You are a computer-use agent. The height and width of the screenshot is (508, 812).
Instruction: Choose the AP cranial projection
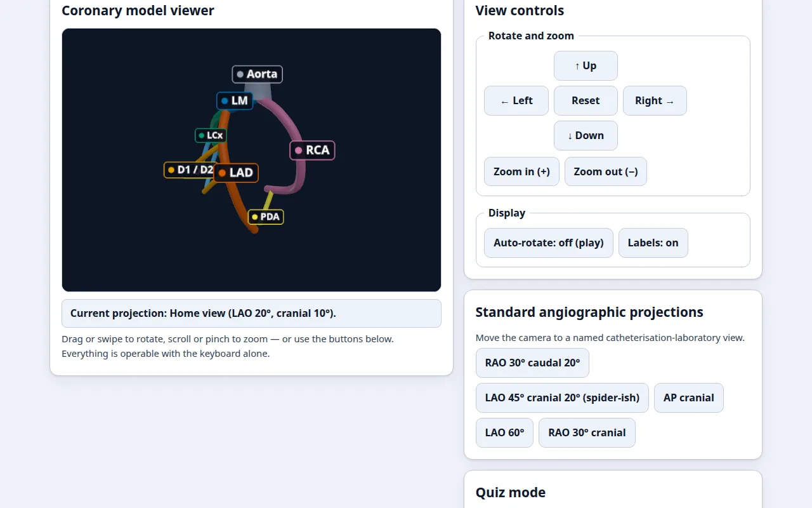[689, 398]
